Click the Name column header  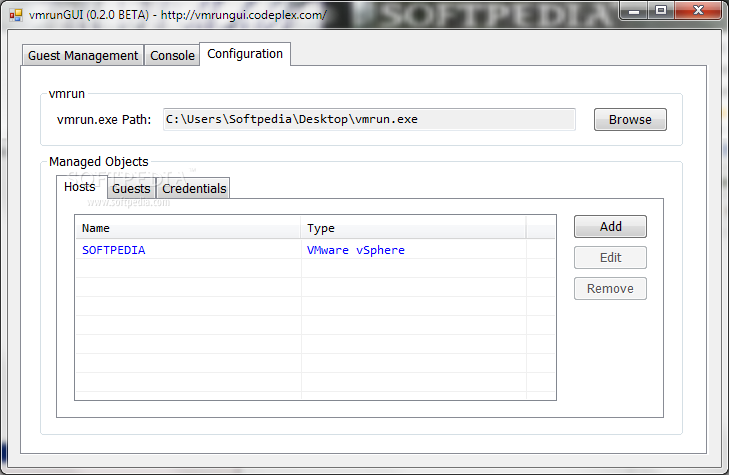(188, 228)
